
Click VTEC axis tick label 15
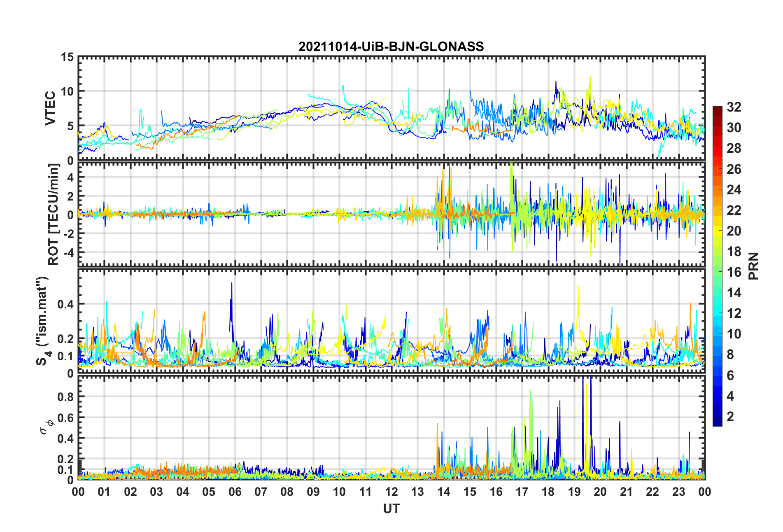click(67, 57)
